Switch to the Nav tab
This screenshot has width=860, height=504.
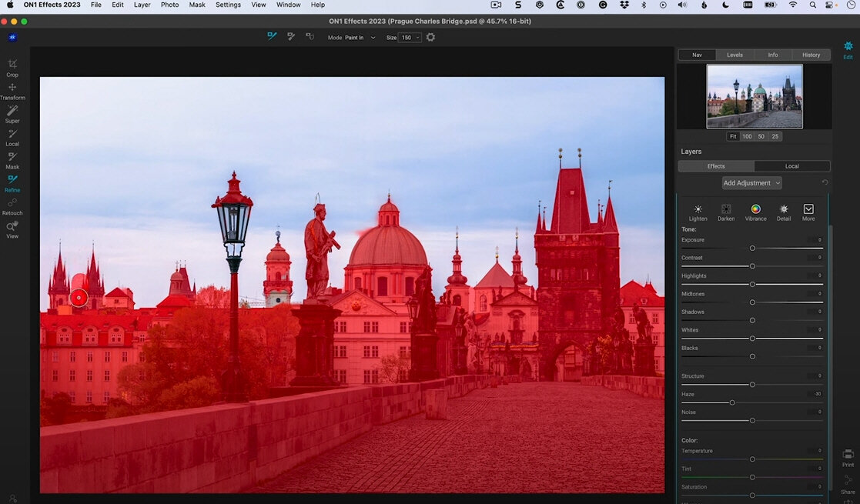coord(697,55)
